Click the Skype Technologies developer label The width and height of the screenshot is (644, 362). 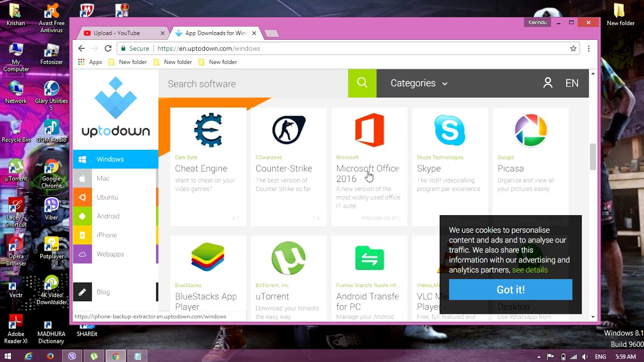coord(440,157)
